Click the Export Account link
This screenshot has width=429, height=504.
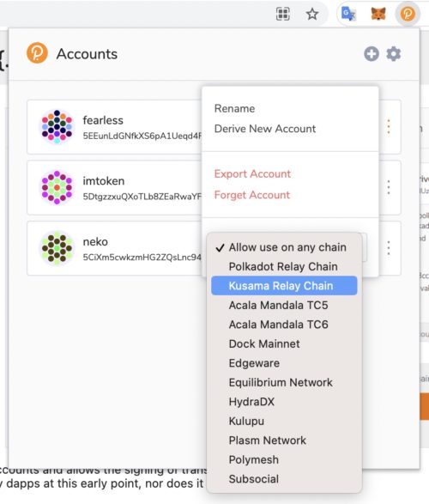point(252,173)
